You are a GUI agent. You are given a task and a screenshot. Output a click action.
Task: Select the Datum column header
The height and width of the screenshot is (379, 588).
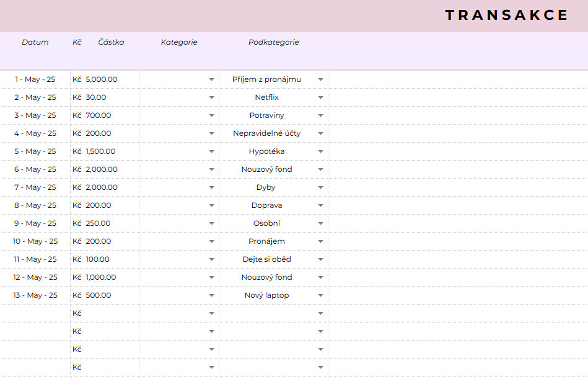35,42
